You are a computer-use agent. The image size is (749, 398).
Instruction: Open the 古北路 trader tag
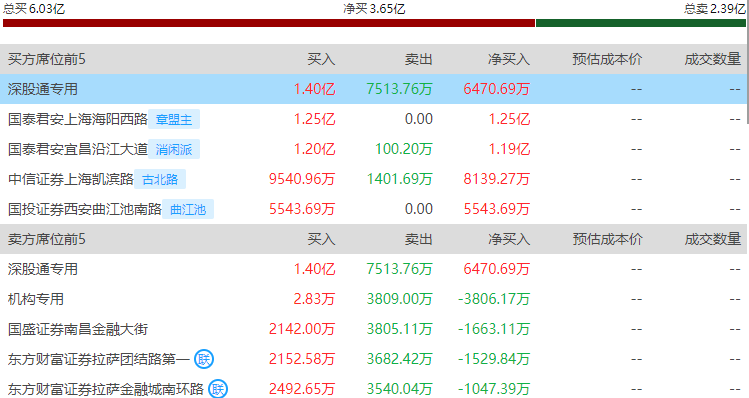(x=160, y=180)
